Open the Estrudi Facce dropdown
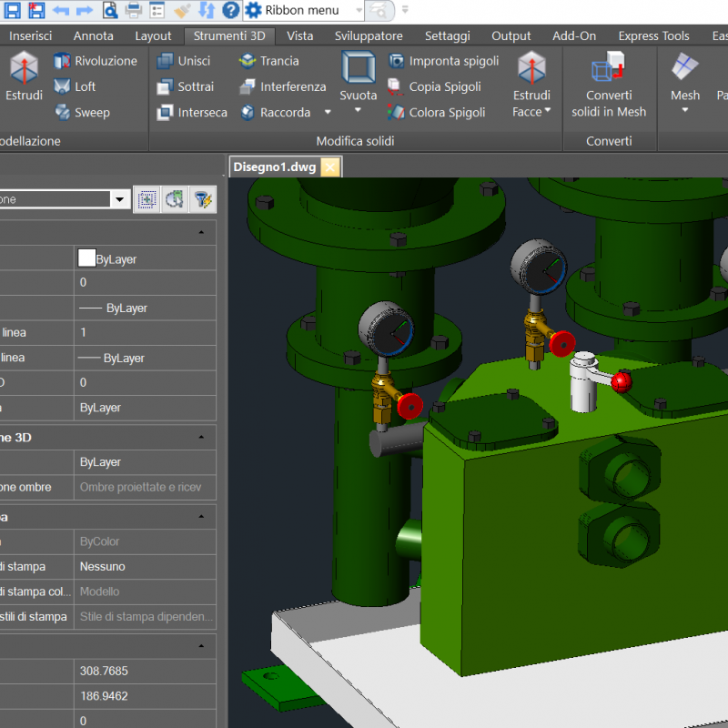This screenshot has width=728, height=728. tap(547, 112)
